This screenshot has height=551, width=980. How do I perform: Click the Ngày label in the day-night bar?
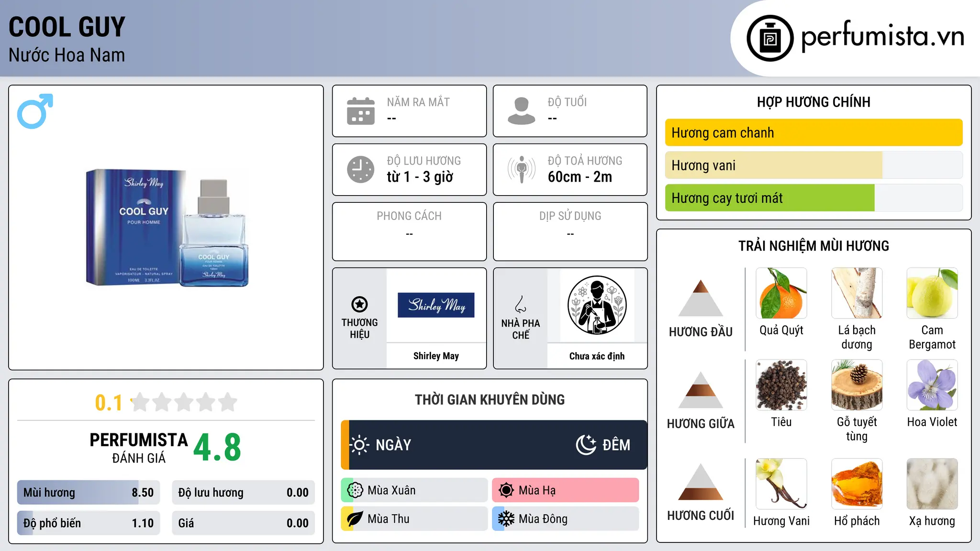click(x=393, y=445)
